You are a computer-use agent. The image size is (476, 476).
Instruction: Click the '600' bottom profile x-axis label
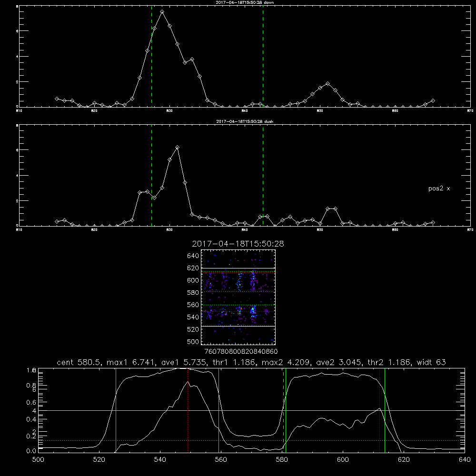pyautogui.click(x=343, y=460)
